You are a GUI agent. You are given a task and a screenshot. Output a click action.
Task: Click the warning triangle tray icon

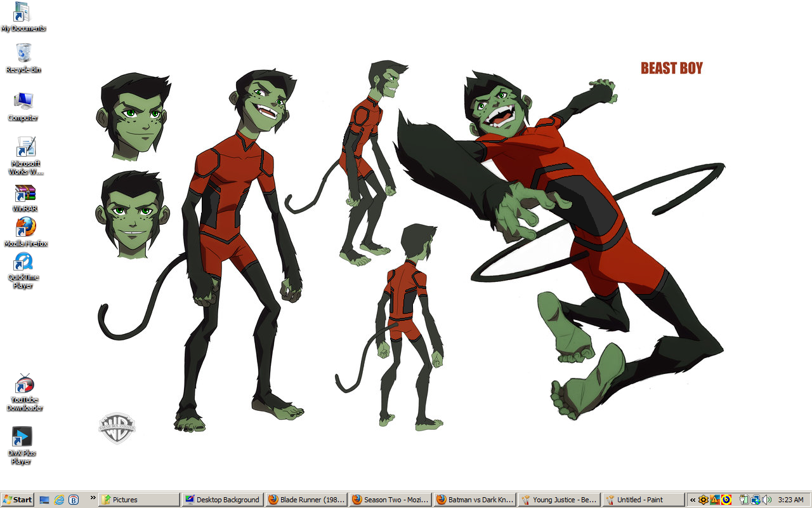715,500
